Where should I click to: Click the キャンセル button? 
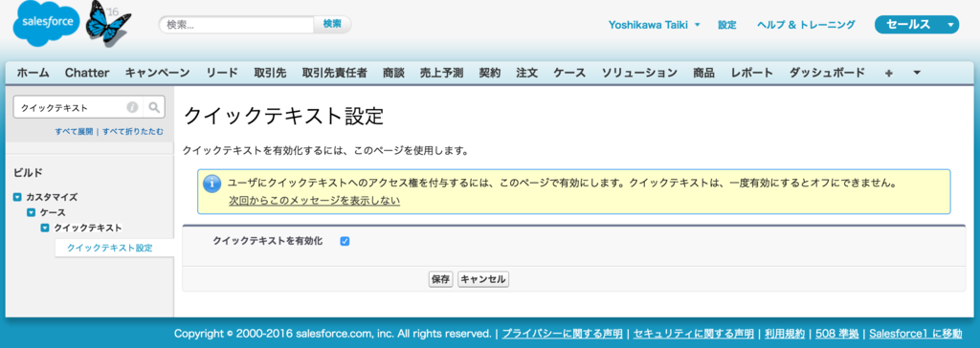point(483,279)
